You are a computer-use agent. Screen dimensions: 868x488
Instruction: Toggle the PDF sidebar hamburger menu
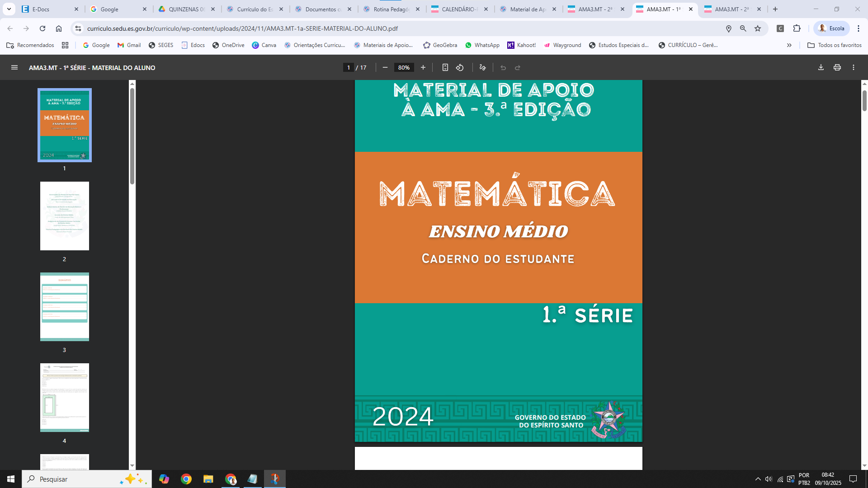click(14, 68)
